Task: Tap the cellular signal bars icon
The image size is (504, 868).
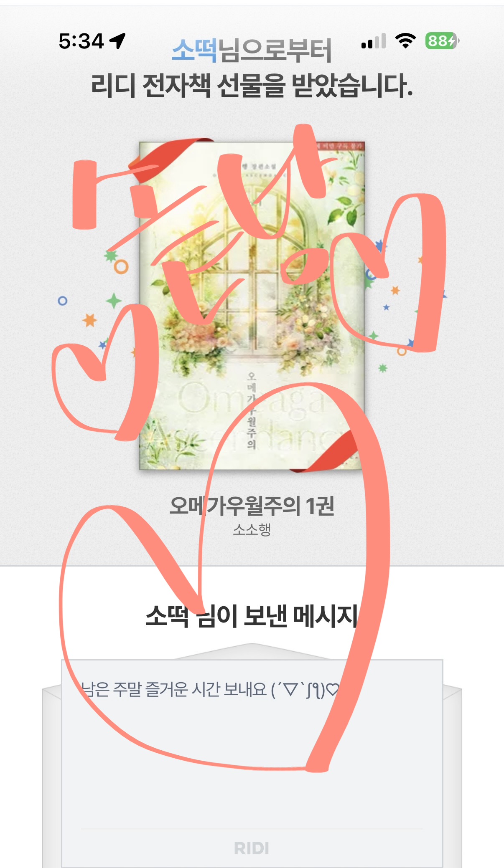Action: [374, 41]
